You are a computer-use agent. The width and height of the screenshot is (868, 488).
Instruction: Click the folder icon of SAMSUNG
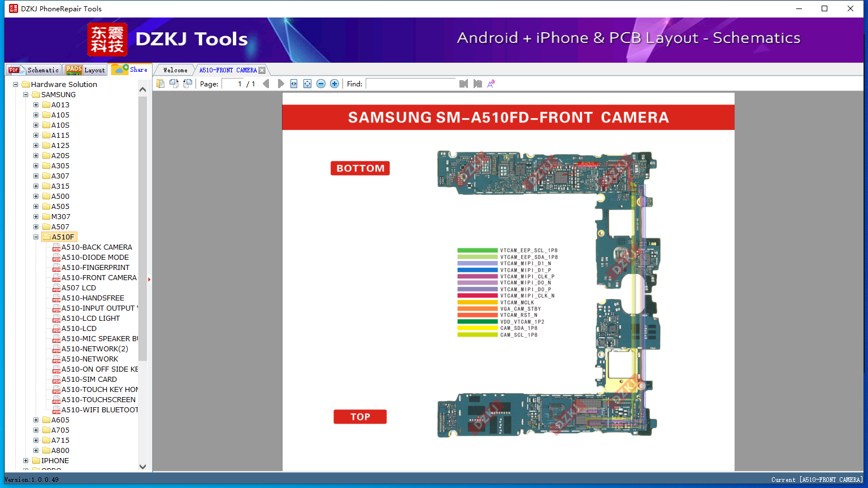tap(36, 94)
